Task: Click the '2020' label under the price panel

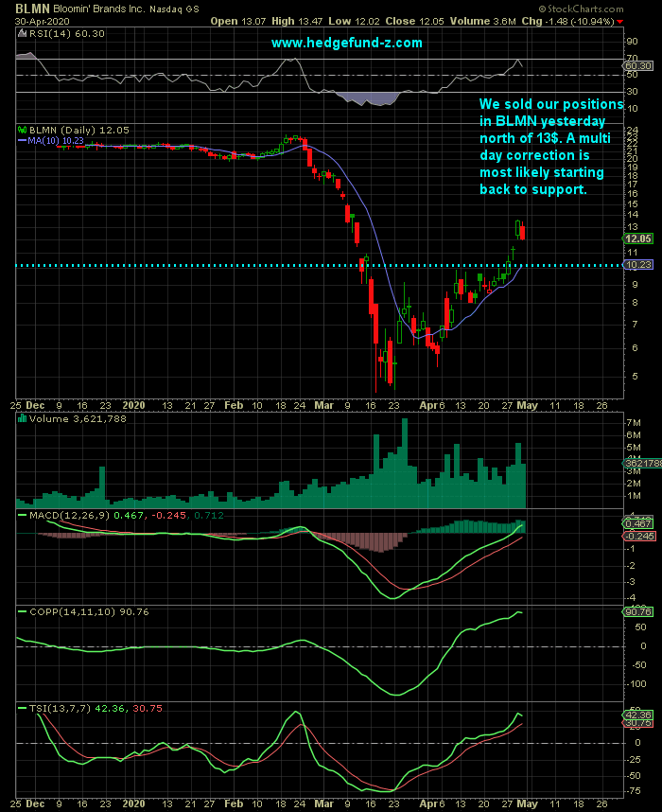Action: (133, 405)
